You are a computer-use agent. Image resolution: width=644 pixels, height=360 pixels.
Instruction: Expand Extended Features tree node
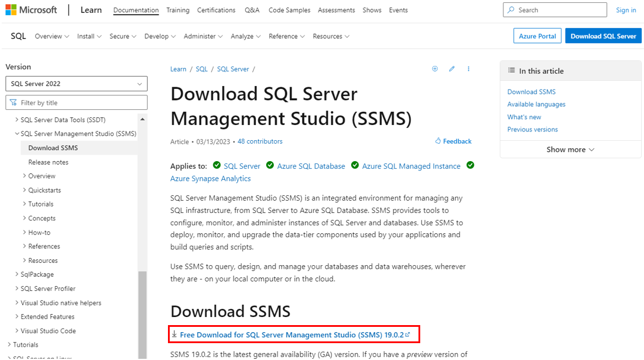tap(17, 316)
